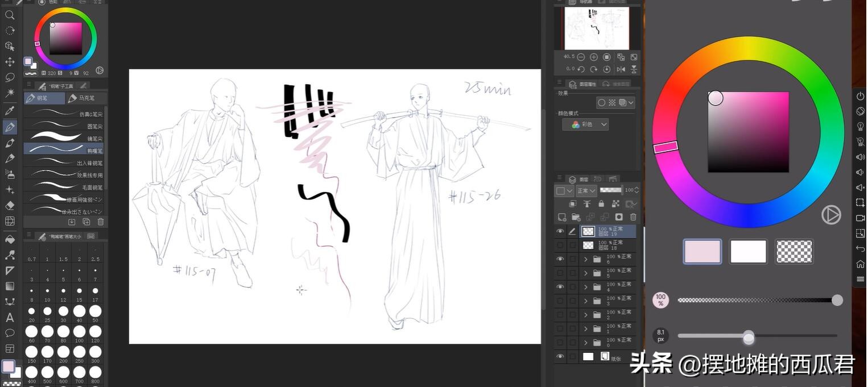Choose the 毛面钢笔 brush preset
The image size is (868, 387).
64,187
